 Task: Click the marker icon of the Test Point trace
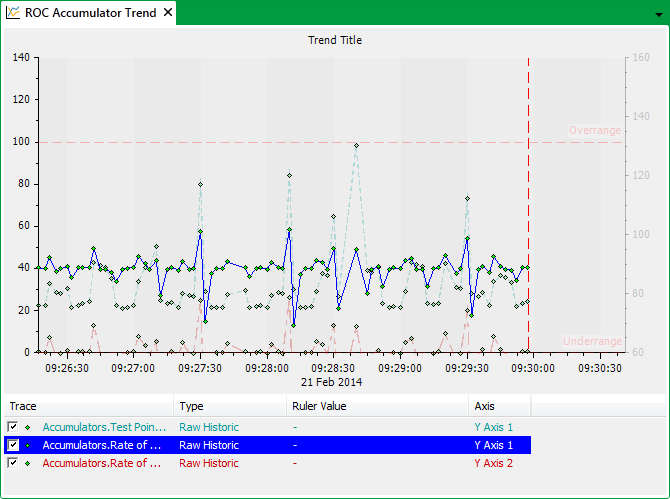pos(27,427)
